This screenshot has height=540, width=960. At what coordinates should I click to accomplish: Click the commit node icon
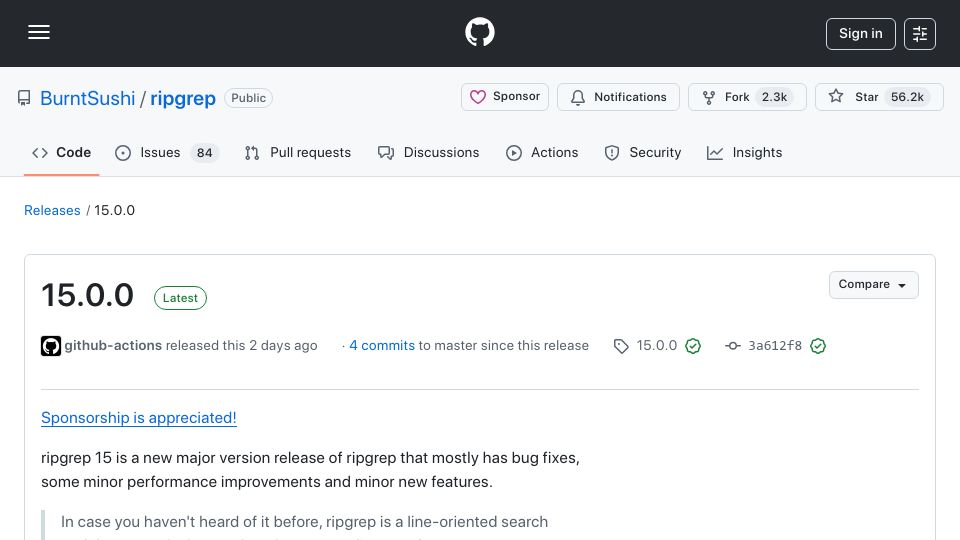(x=733, y=346)
